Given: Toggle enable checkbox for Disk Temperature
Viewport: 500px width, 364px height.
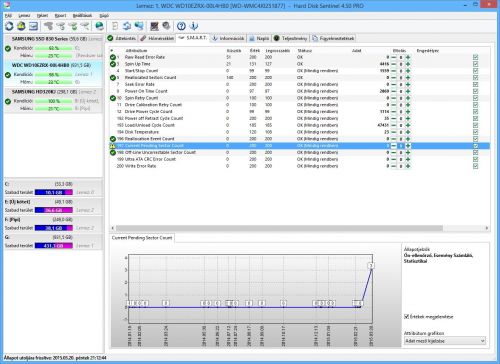Looking at the screenshot, I should coord(476,132).
